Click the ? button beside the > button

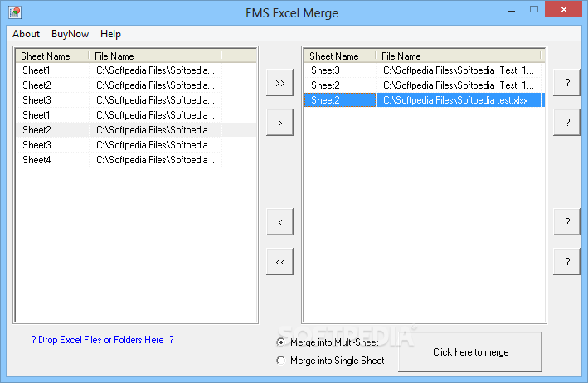567,123
